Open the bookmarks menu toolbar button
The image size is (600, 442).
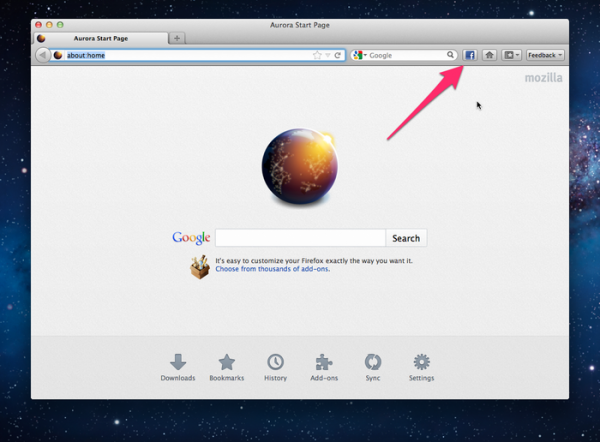(x=512, y=55)
